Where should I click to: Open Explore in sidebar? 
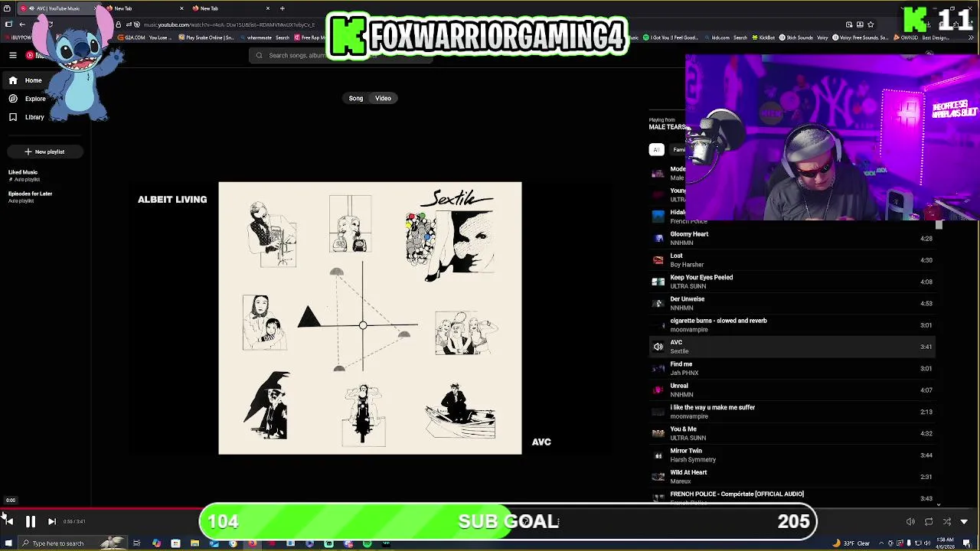click(46, 99)
